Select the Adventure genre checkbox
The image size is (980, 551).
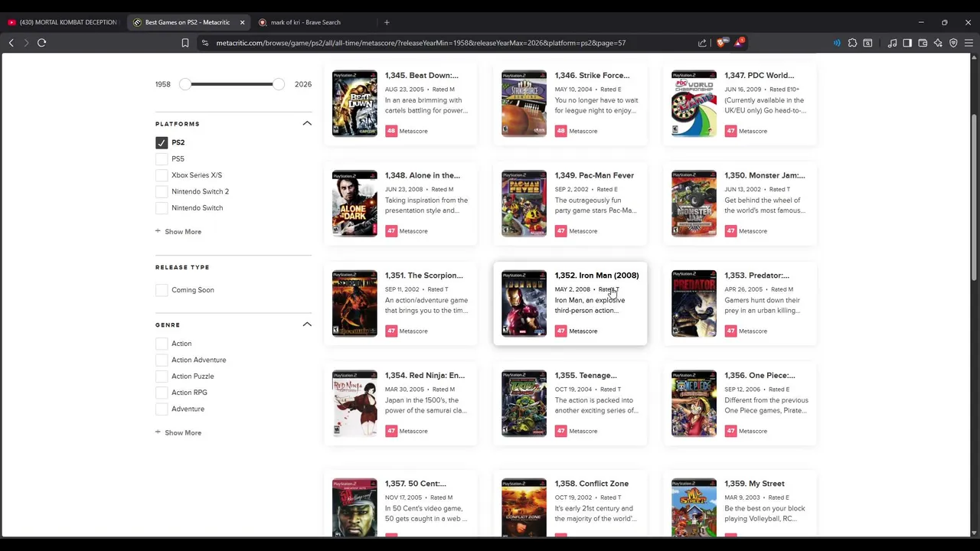pos(162,409)
